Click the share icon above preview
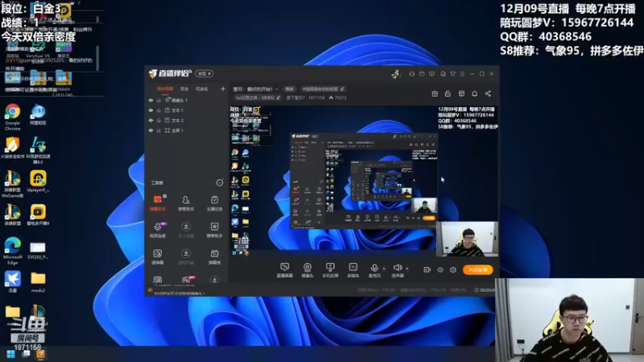 (x=488, y=93)
